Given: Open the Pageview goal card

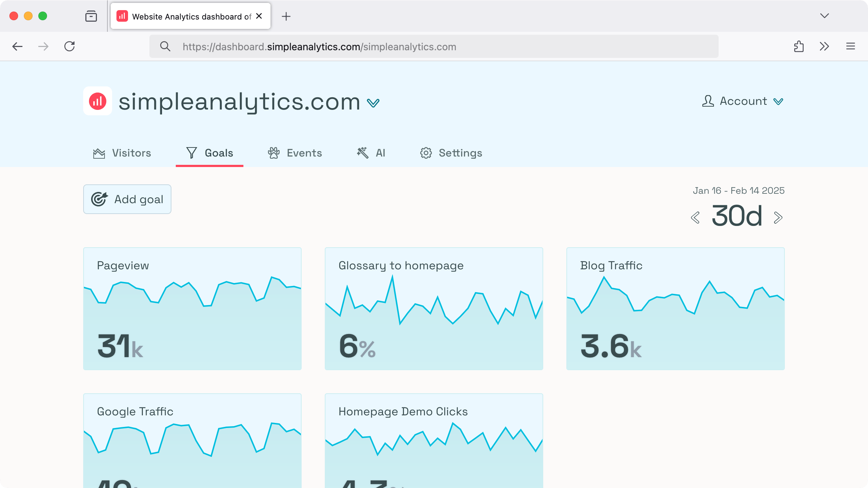Looking at the screenshot, I should 192,309.
